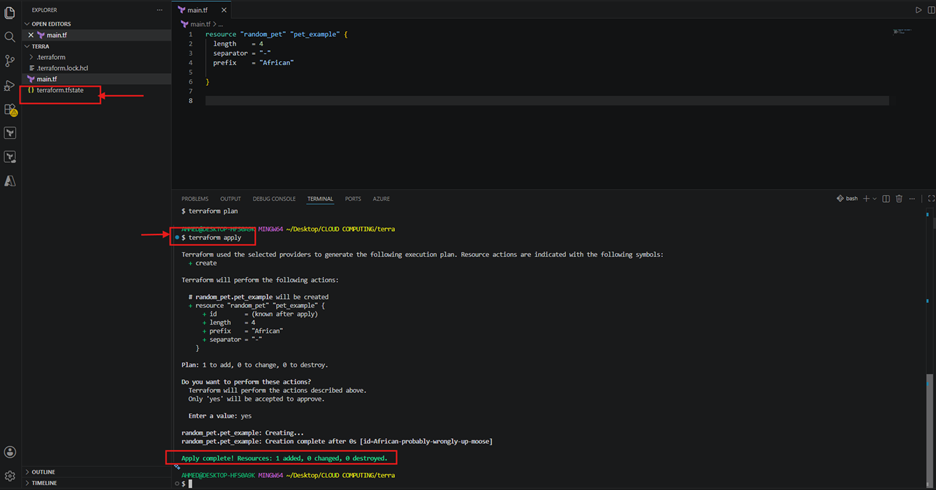Screen dimensions: 936x490
Task: Open the Extensions view icon
Action: [x=10, y=109]
